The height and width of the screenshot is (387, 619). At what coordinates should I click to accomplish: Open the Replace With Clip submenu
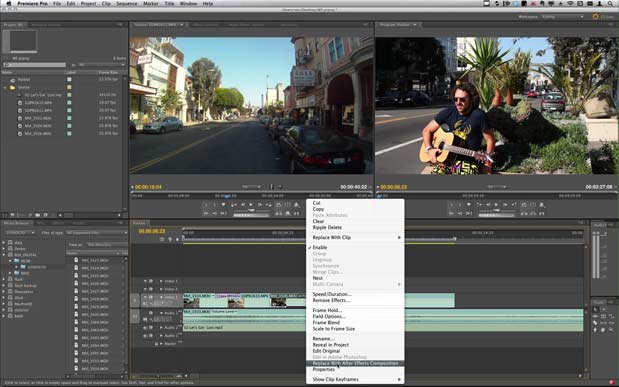[x=355, y=237]
